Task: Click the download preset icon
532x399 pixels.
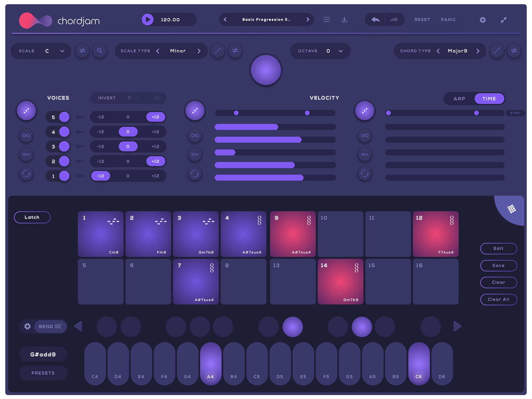Action: click(x=344, y=20)
